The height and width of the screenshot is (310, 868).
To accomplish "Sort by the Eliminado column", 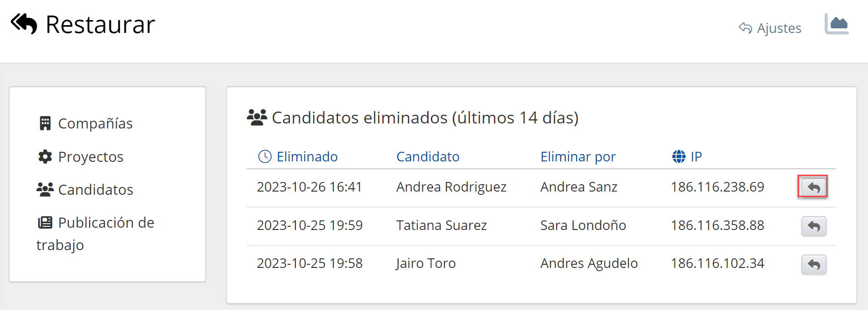I will (307, 157).
